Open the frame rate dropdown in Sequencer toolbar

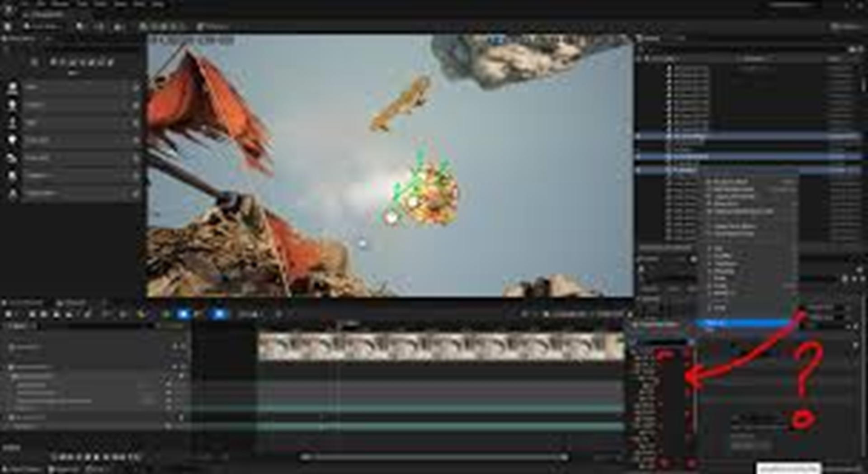point(250,314)
